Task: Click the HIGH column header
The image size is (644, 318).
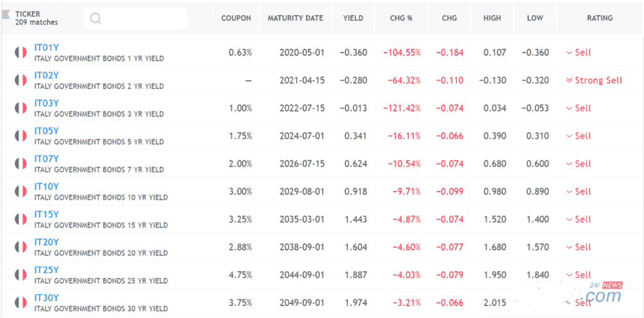Action: (x=492, y=18)
